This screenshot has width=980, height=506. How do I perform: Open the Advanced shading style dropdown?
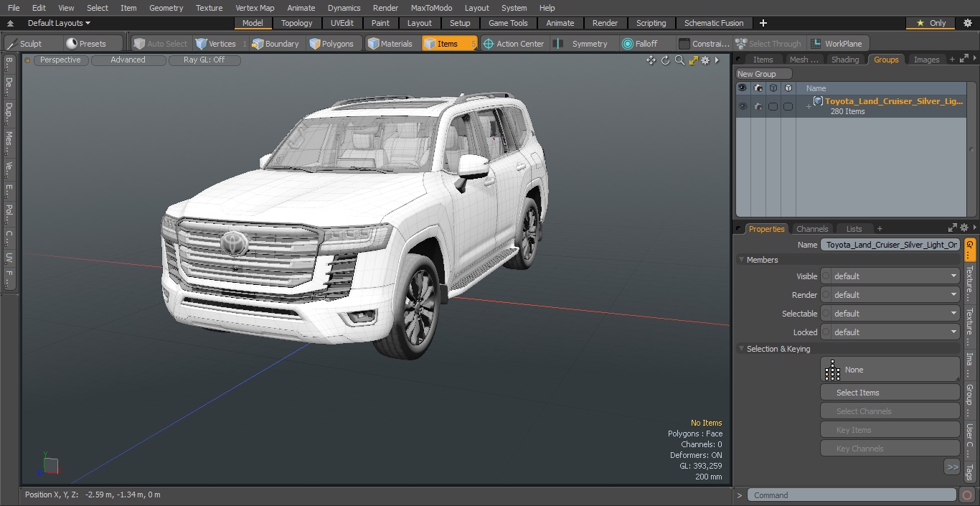coord(128,60)
